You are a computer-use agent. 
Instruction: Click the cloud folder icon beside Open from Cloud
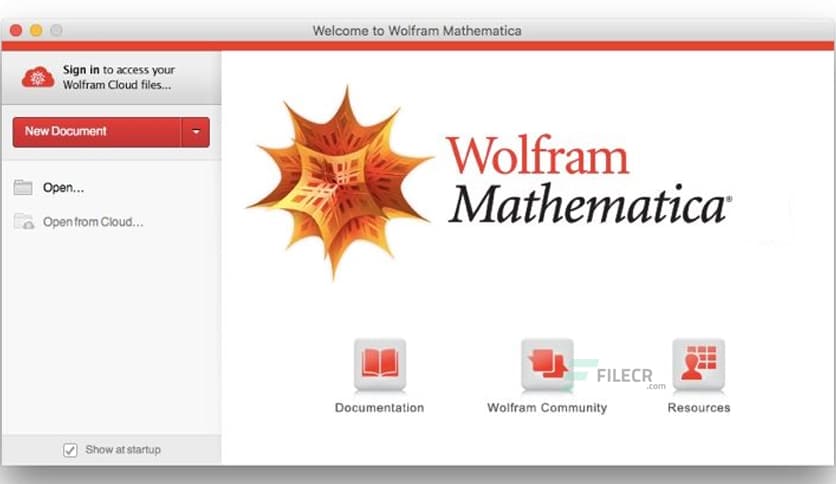click(x=24, y=221)
